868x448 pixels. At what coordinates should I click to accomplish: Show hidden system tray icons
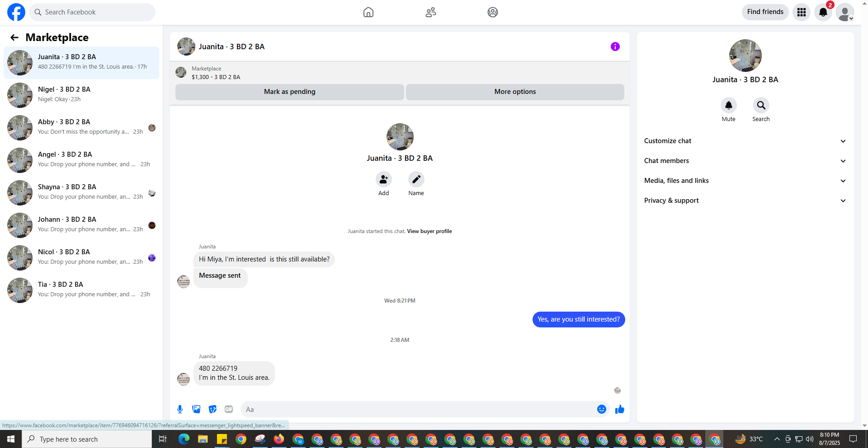pyautogui.click(x=777, y=439)
